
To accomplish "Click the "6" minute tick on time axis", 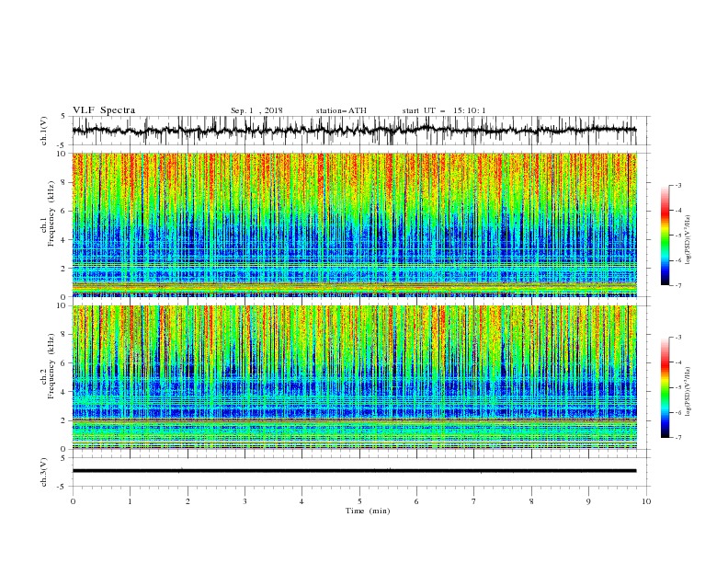I will (416, 501).
